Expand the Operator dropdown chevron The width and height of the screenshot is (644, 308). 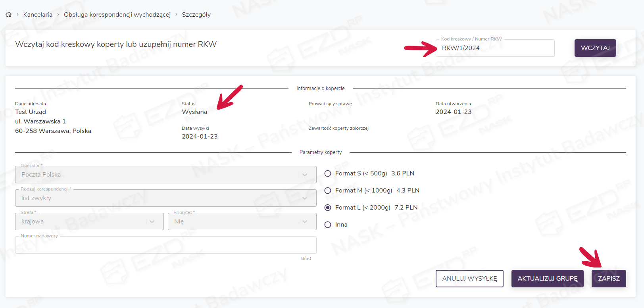coord(304,175)
